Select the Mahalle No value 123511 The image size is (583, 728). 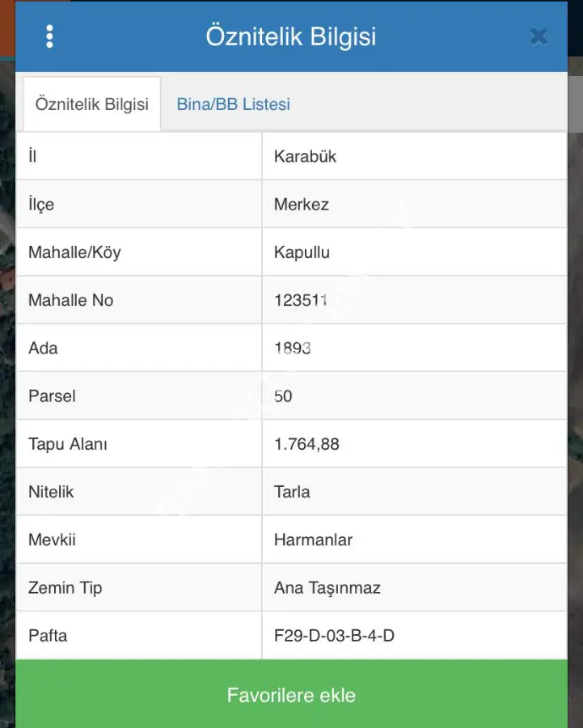point(300,300)
